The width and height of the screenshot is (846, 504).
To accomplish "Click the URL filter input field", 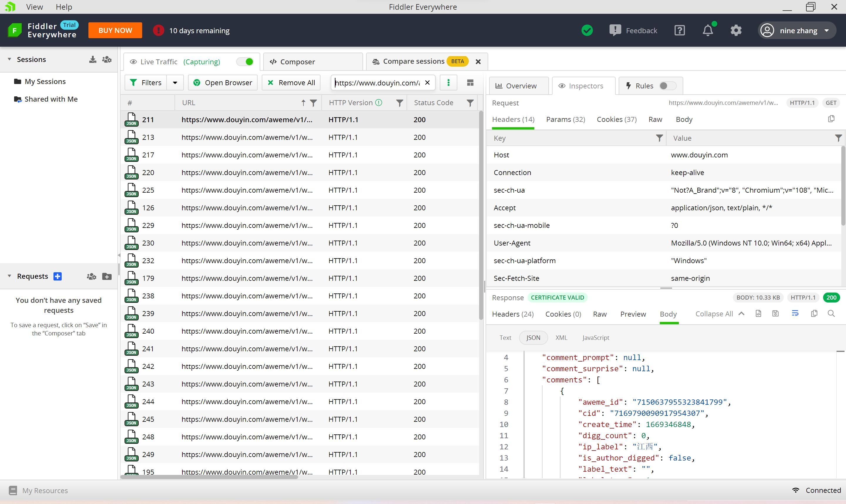I will 377,83.
